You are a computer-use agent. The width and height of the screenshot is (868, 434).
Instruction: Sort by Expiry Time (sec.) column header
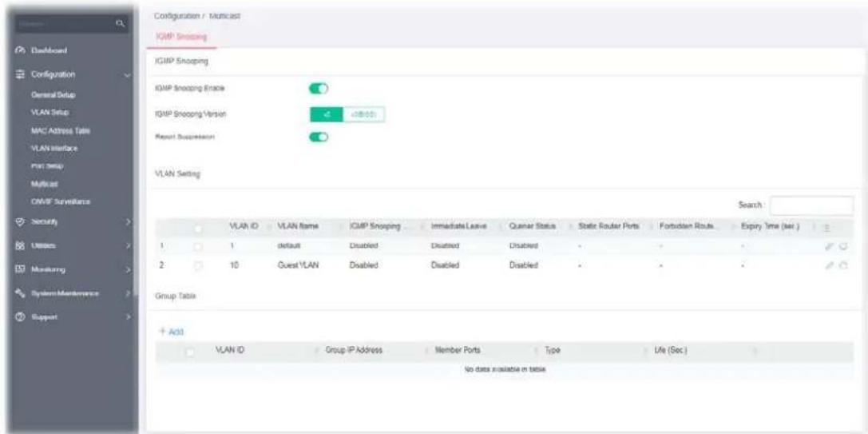[771, 227]
